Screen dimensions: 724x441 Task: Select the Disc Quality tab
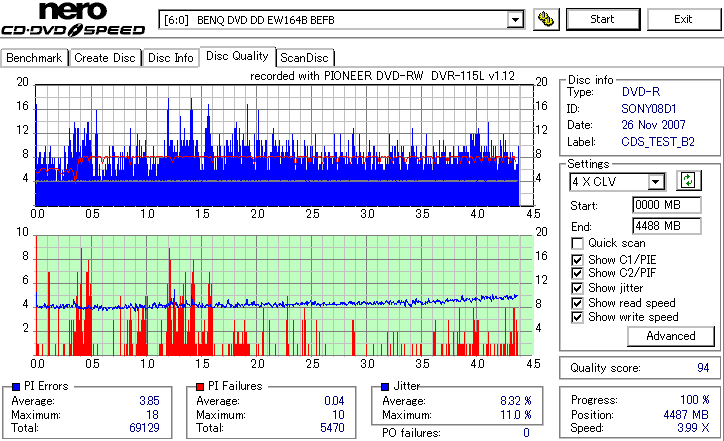pos(237,56)
